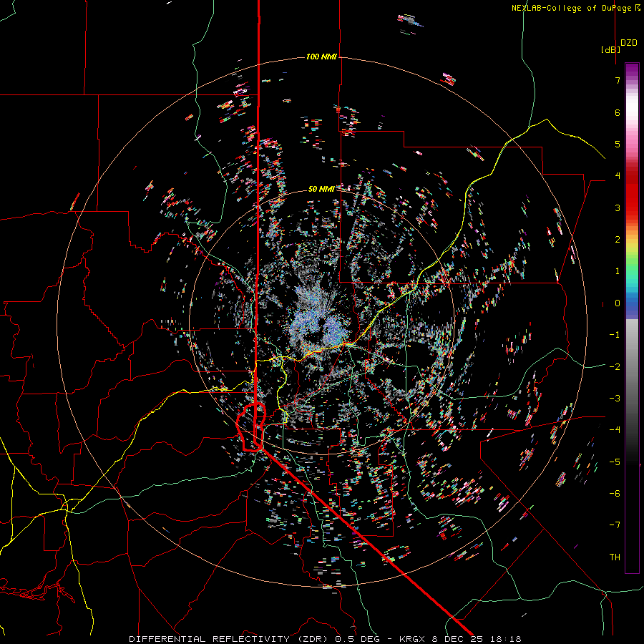Click the Differential Reflectivity product caption
Viewport: 644px width, 644px height.
pos(325,639)
